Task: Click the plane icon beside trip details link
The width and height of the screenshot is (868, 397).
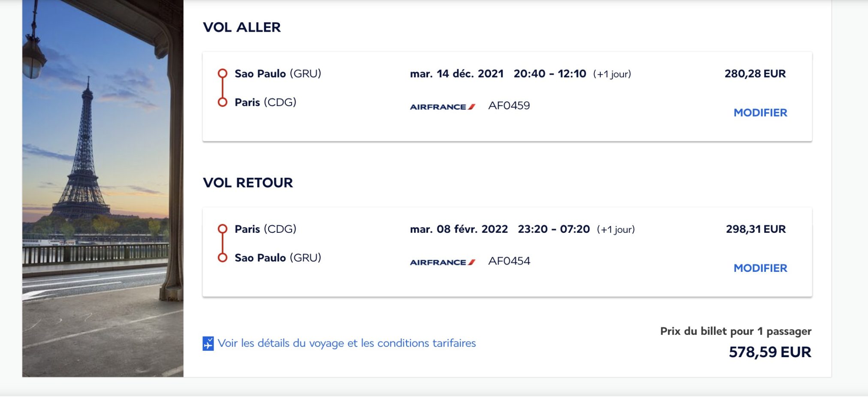Action: click(208, 343)
